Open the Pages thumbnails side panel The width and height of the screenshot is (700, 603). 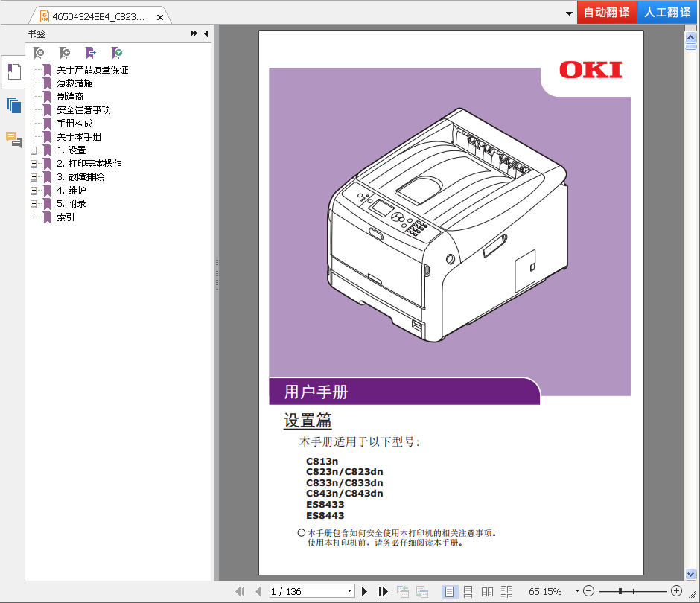click(14, 105)
